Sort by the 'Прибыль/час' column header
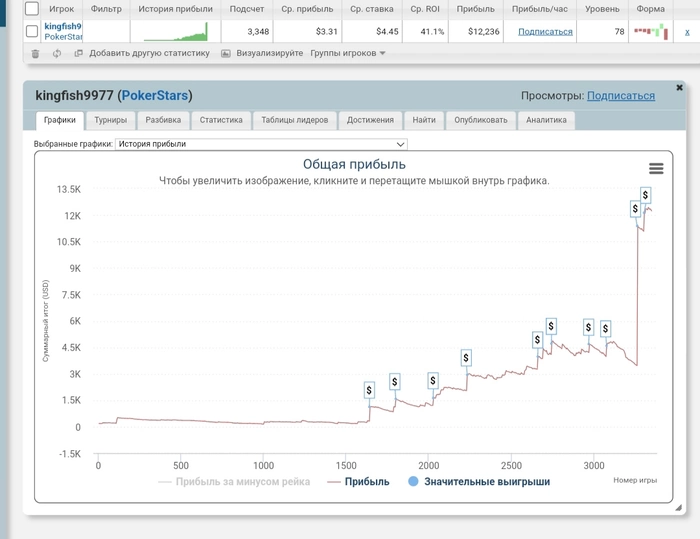Viewport: 700px width, 539px height. (540, 9)
